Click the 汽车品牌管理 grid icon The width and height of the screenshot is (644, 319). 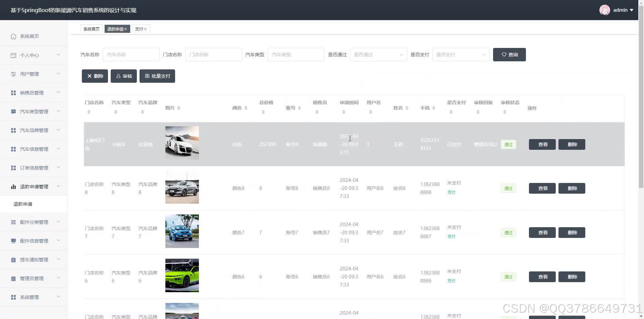[13, 130]
